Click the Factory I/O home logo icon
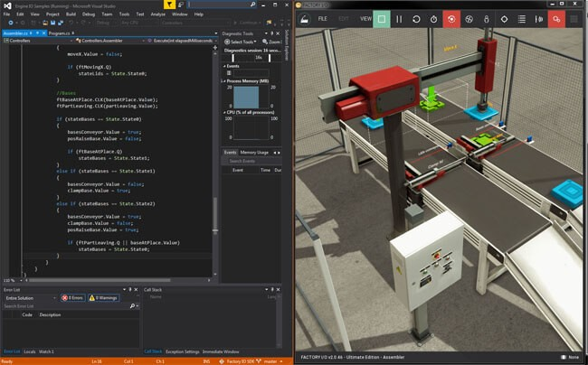The image size is (588, 365). (304, 18)
